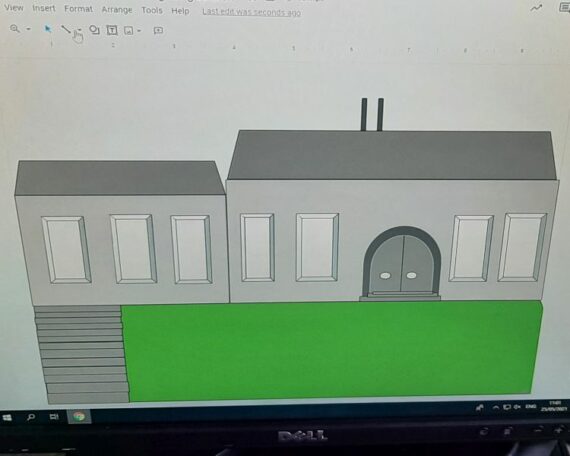The image size is (570, 456).
Task: Click the Insert image icon
Action: pos(129,30)
